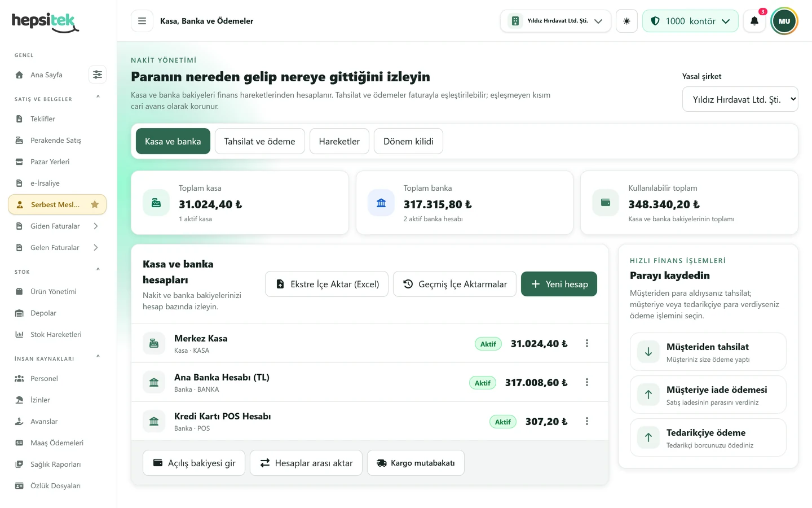Unfavorite Serbest Meslek star icon
The height and width of the screenshot is (508, 812).
tap(95, 204)
